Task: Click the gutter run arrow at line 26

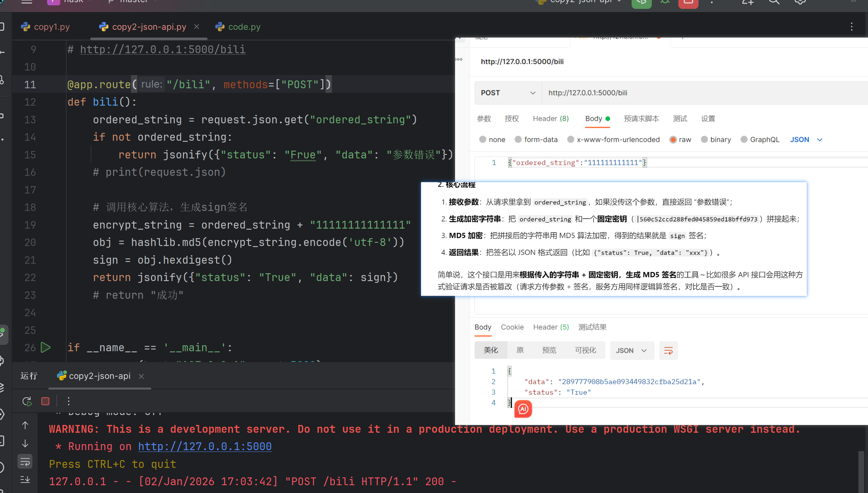Action: pyautogui.click(x=46, y=347)
